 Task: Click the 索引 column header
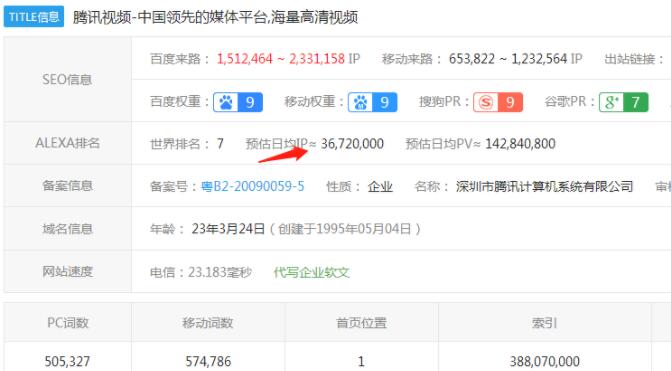(x=544, y=322)
